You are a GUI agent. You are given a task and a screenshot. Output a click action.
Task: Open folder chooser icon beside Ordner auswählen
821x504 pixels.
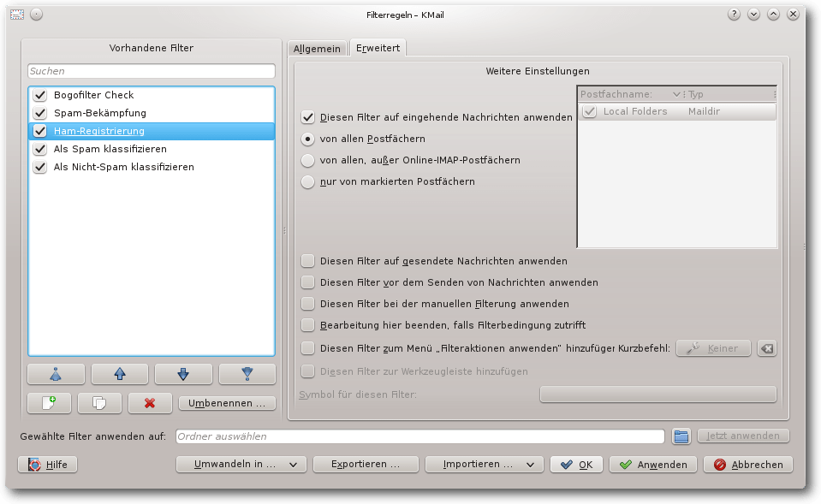(681, 436)
